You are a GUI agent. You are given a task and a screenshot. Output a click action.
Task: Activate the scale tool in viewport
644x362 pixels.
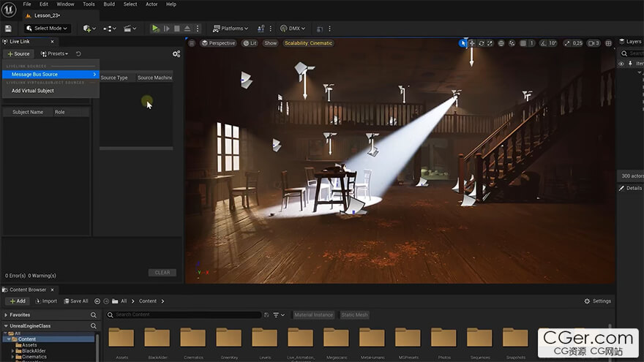point(490,43)
